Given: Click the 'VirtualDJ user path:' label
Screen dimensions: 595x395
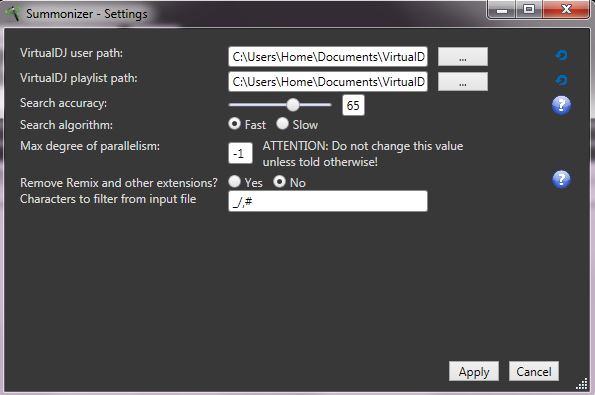Looking at the screenshot, I should tap(71, 53).
